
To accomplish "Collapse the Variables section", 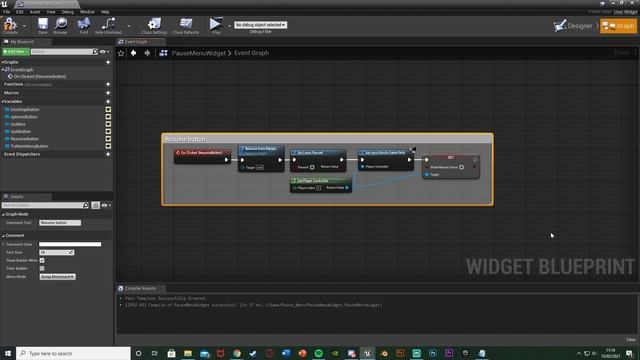I will click(x=3, y=102).
